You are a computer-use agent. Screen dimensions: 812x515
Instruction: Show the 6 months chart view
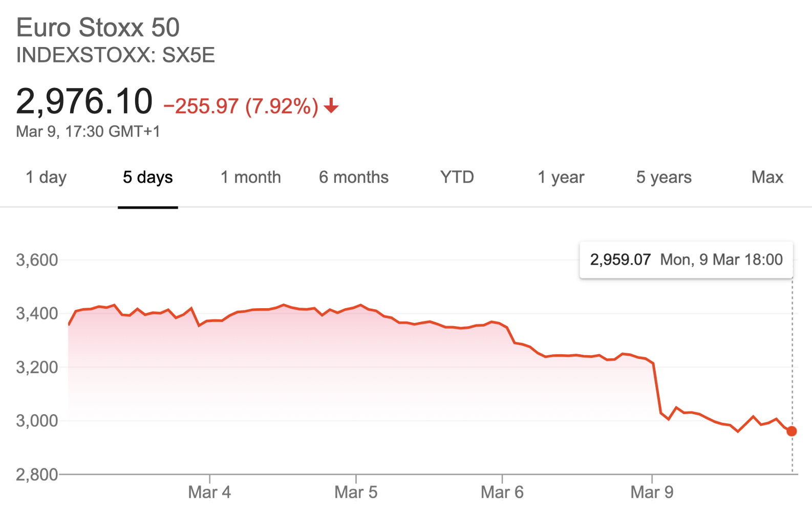(354, 177)
